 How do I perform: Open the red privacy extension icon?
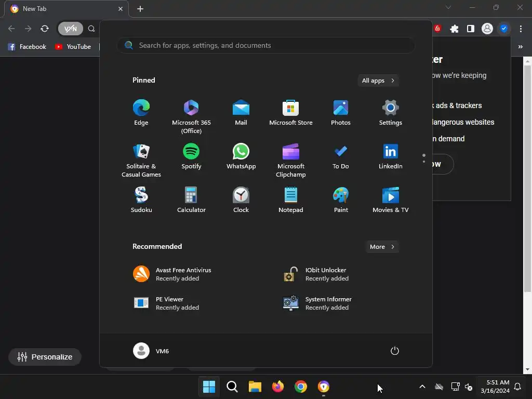coord(437,29)
